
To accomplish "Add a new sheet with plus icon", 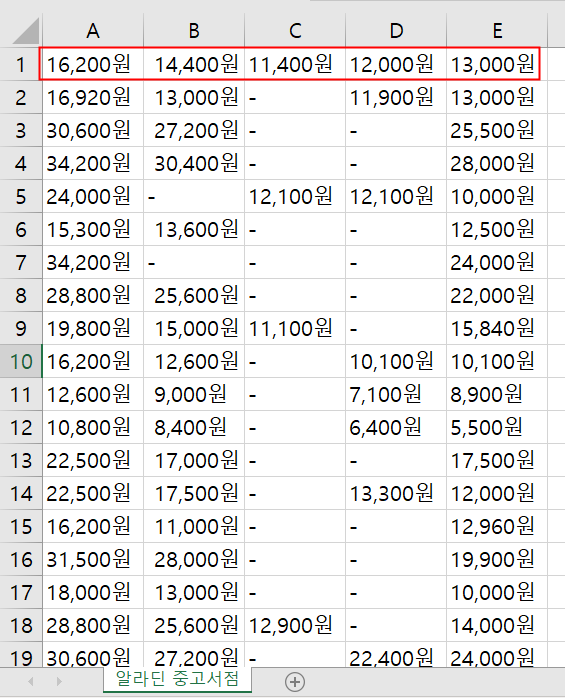I will pos(295,682).
